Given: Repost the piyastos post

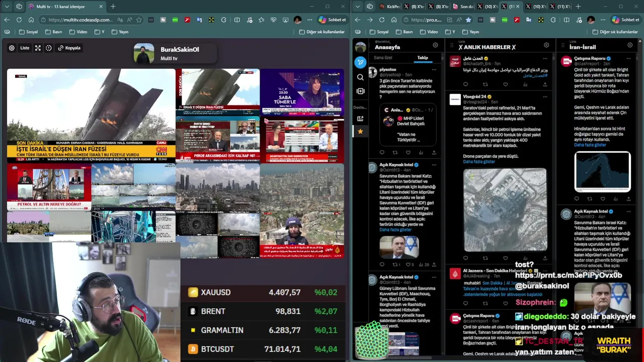Looking at the screenshot, I should [x=395, y=152].
